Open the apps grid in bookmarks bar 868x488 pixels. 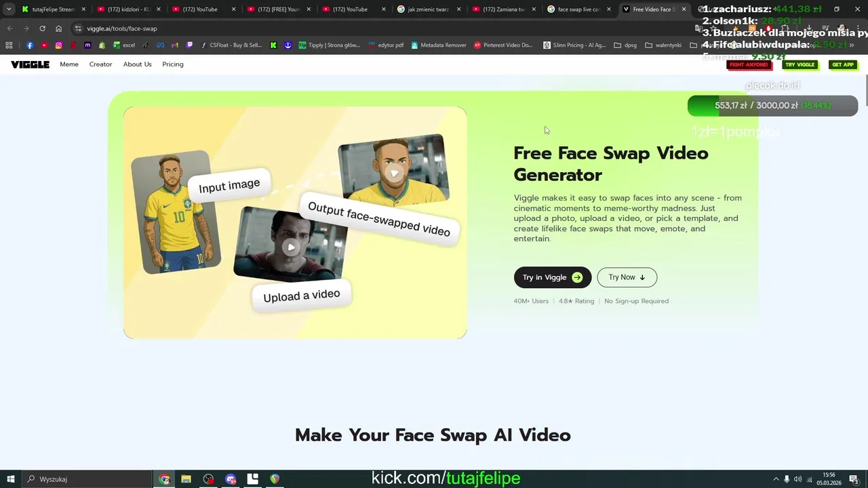click(9, 45)
